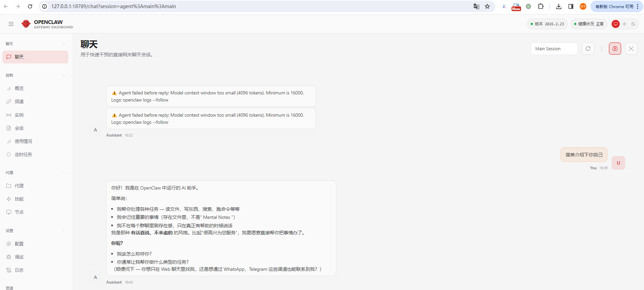
Task: Toggle the brain thinking-output button
Action: 615,49
